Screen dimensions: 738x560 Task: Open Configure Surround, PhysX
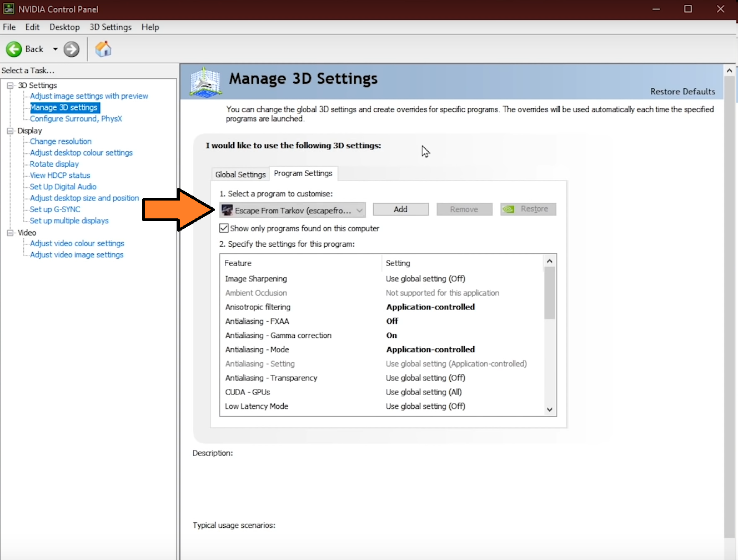[76, 119]
